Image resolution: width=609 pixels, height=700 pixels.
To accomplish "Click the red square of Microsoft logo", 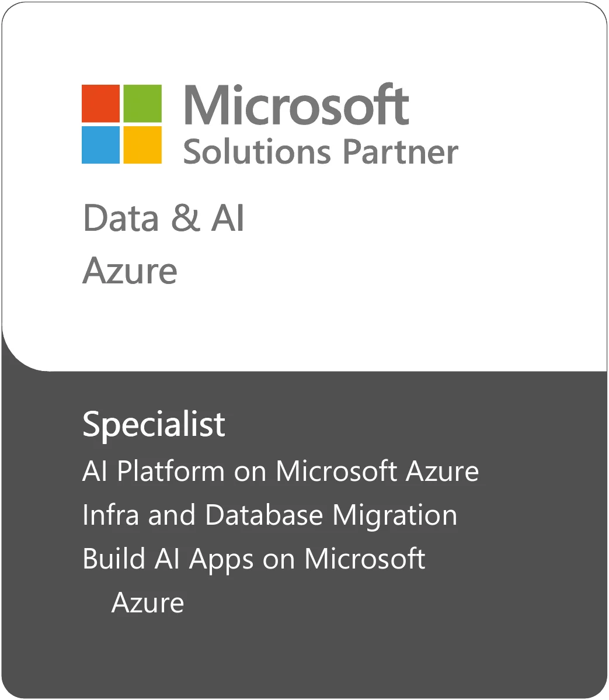I will (x=101, y=103).
